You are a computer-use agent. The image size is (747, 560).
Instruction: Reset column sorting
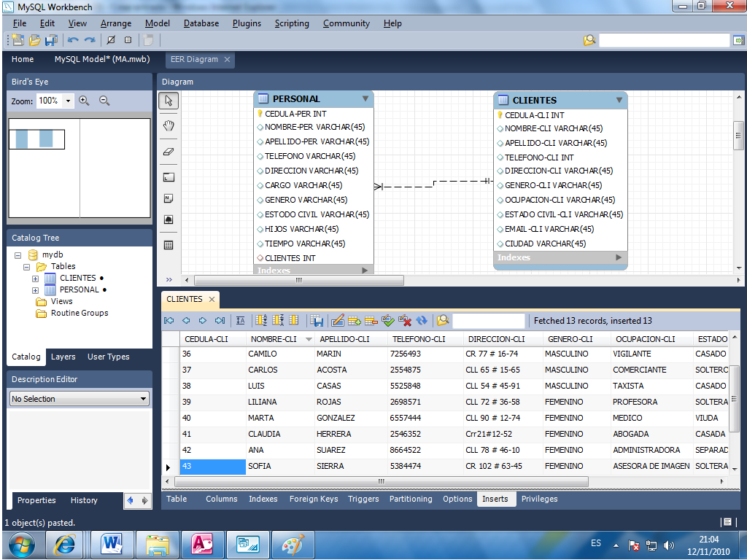pyautogui.click(x=293, y=321)
